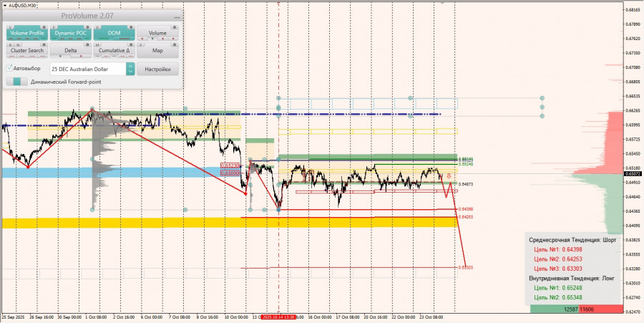Click green target Цель №2: 0.65348

(x=558, y=297)
